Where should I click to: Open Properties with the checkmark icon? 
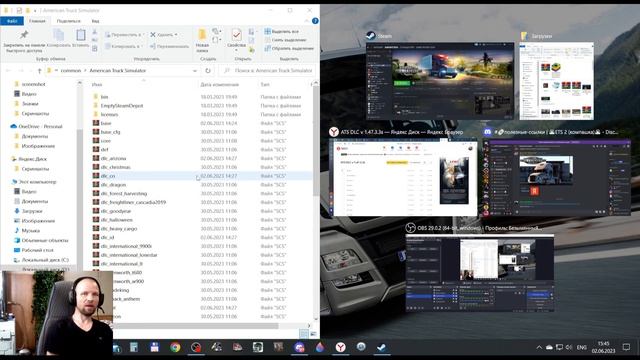[236, 35]
